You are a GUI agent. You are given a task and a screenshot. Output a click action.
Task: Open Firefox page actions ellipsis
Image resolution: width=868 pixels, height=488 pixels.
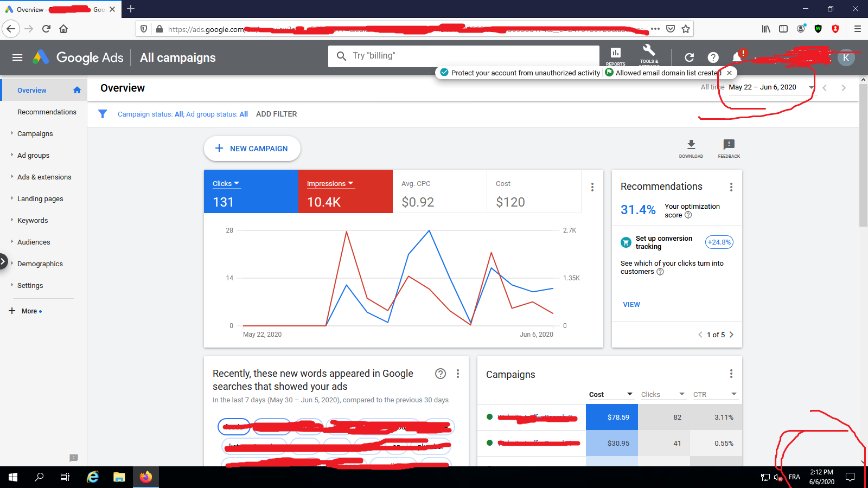(655, 29)
